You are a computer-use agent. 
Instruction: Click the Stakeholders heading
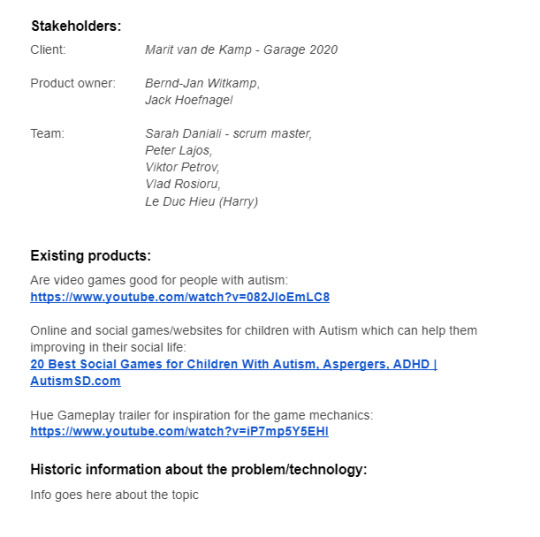click(76, 26)
